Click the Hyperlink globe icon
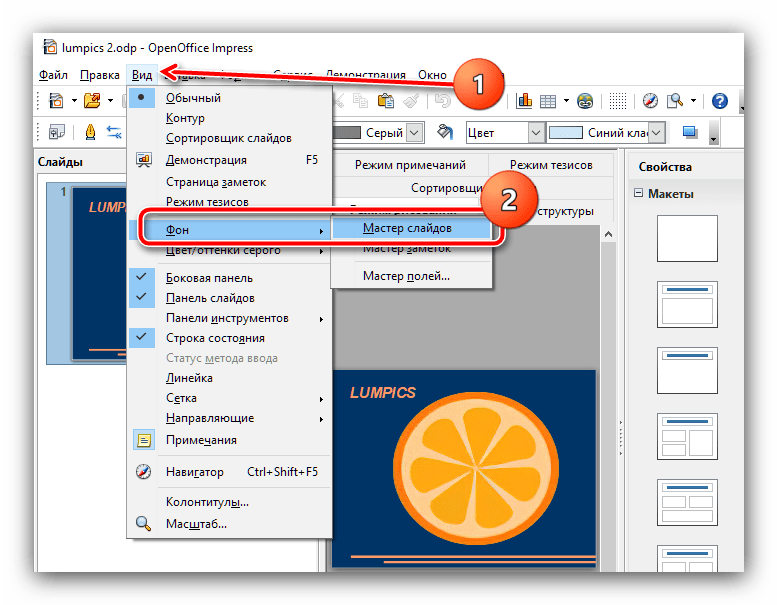Viewport: 777px width, 605px height. pos(585,101)
